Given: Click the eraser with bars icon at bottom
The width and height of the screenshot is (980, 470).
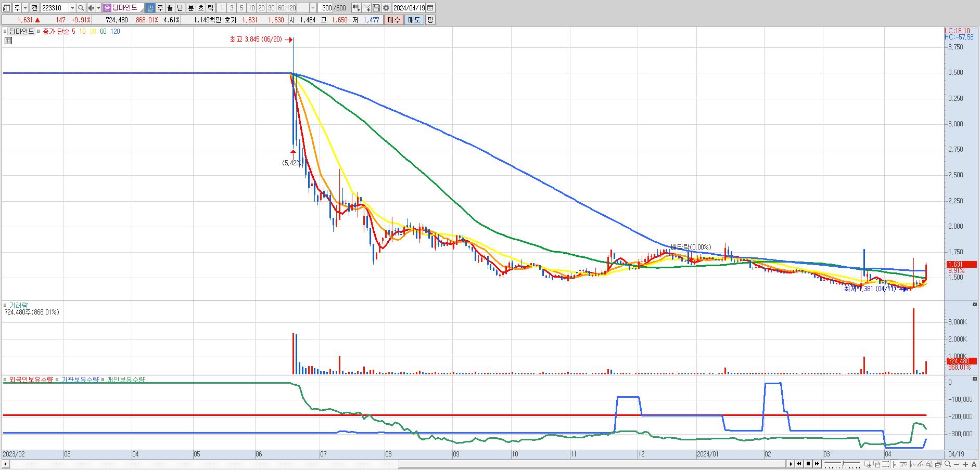Looking at the screenshot, I should point(930,464).
